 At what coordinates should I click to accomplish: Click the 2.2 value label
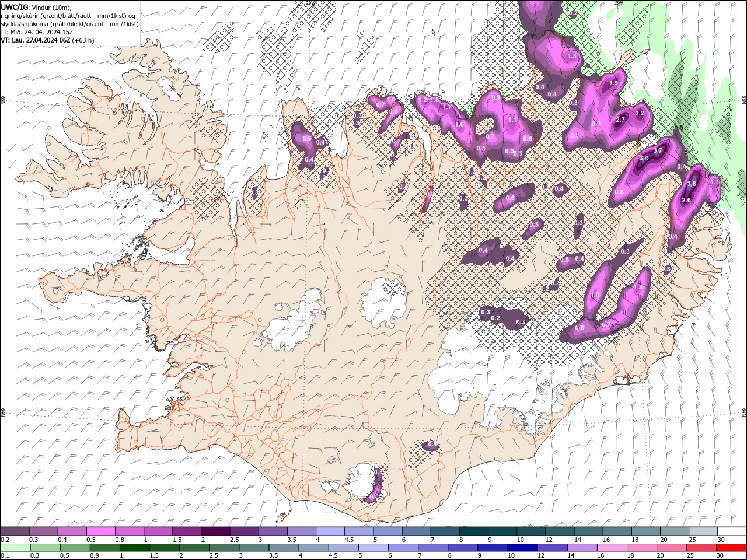pos(640,113)
